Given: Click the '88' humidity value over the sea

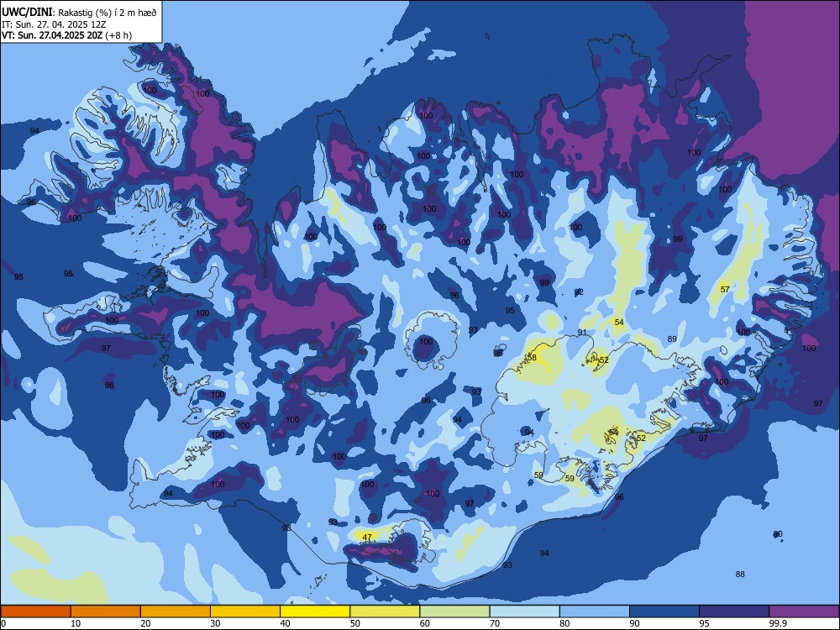Looking at the screenshot, I should point(740,575).
